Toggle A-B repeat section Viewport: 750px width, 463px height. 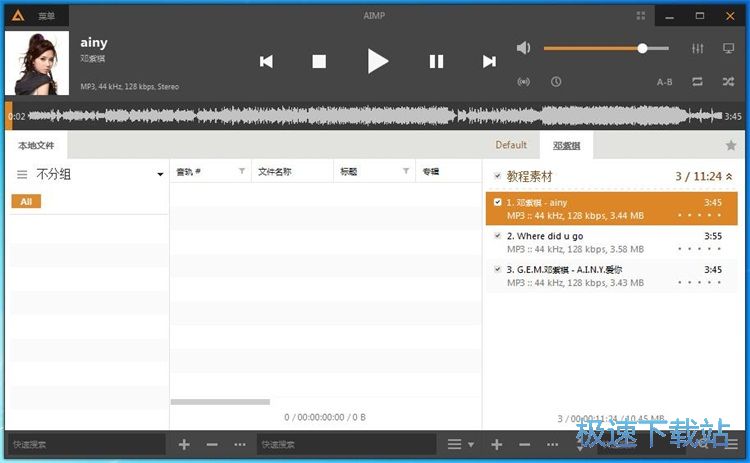[664, 82]
